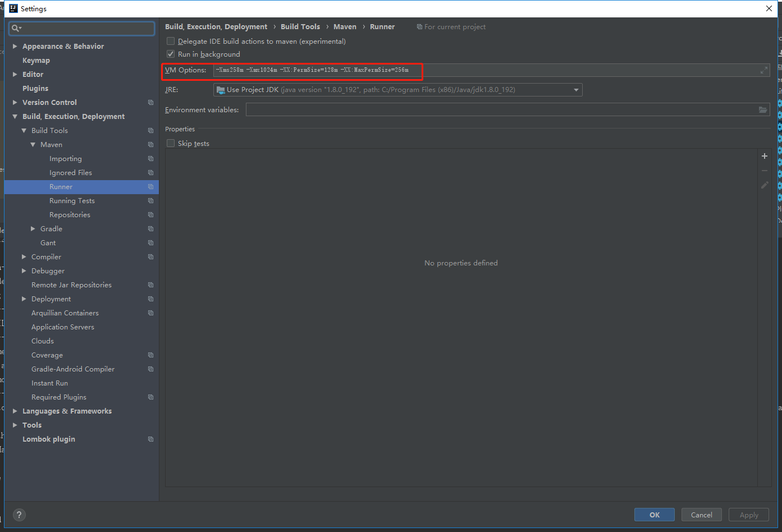
Task: Click into the VM Options text field
Action: pos(491,70)
